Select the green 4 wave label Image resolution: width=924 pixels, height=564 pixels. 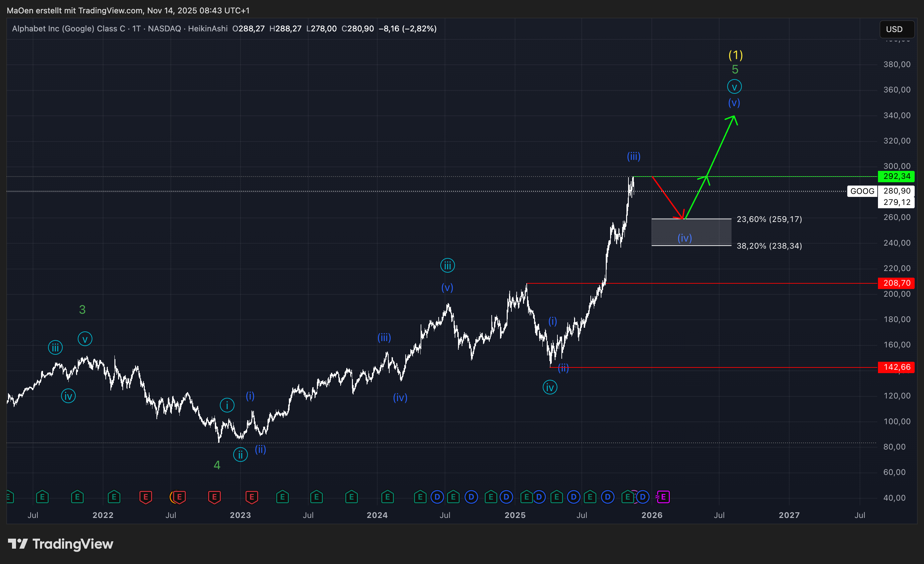point(217,465)
